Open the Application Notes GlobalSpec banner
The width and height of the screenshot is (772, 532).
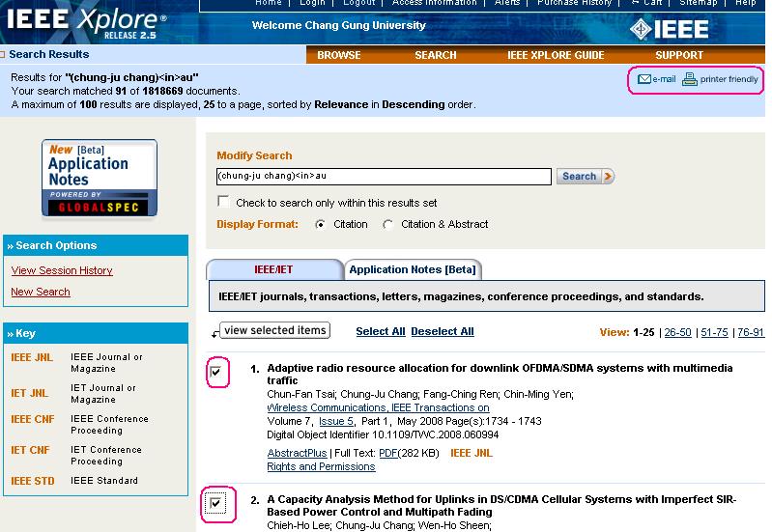pos(100,178)
